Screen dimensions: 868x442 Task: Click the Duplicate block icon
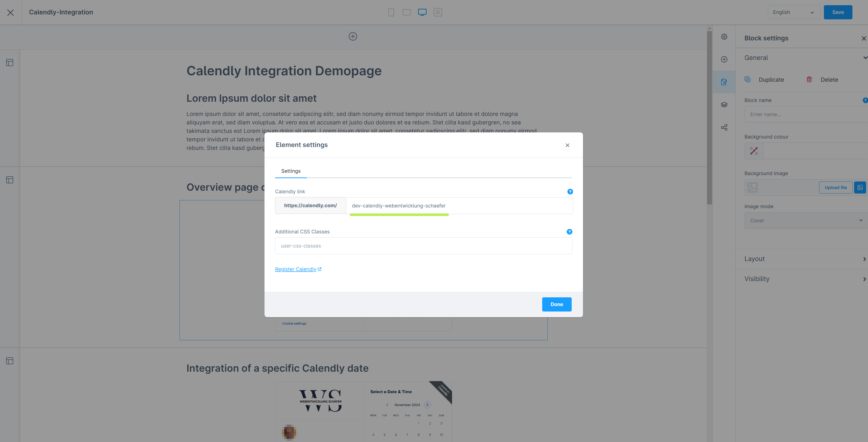[x=747, y=80]
